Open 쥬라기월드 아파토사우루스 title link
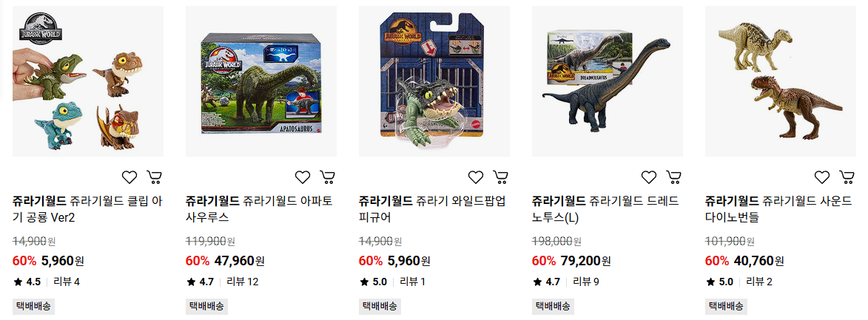Viewport: 868px width, 320px height. coord(260,209)
